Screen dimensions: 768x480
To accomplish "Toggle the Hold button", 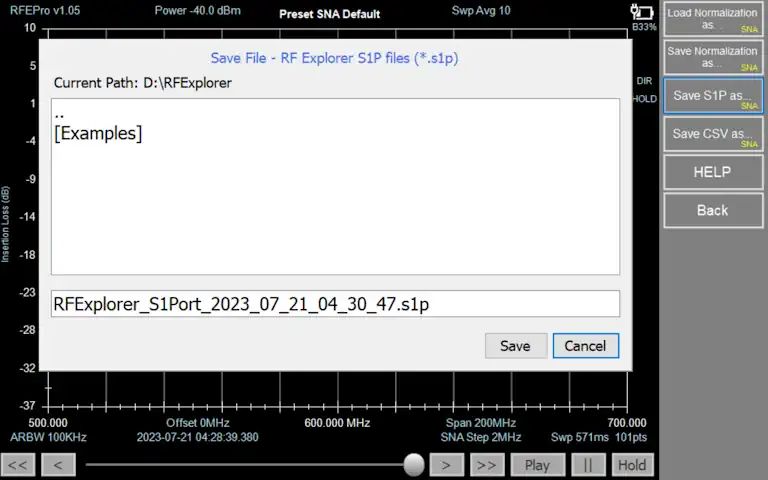I will pos(631,465).
